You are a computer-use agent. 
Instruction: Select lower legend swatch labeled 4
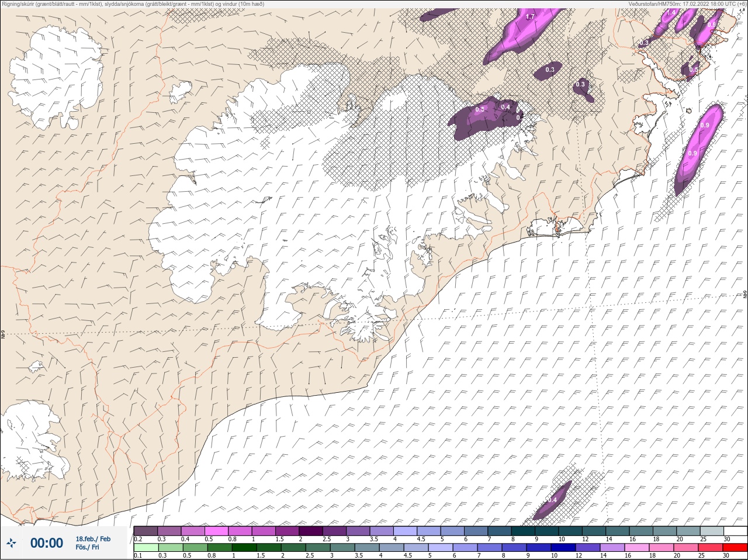(x=391, y=548)
